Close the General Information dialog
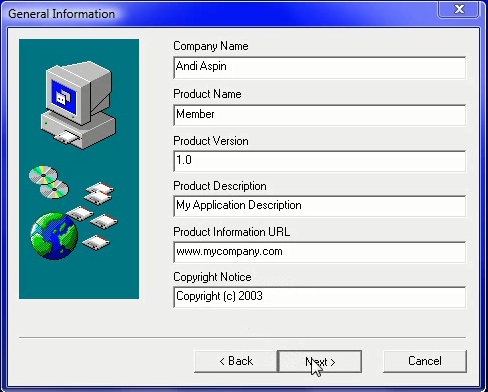Image resolution: width=488 pixels, height=392 pixels. [460, 9]
